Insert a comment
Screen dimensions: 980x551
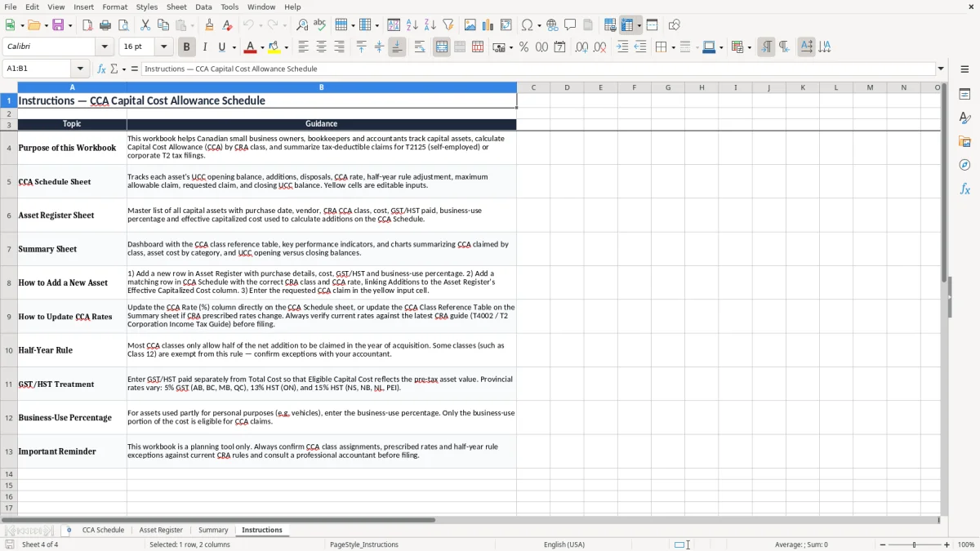(570, 25)
